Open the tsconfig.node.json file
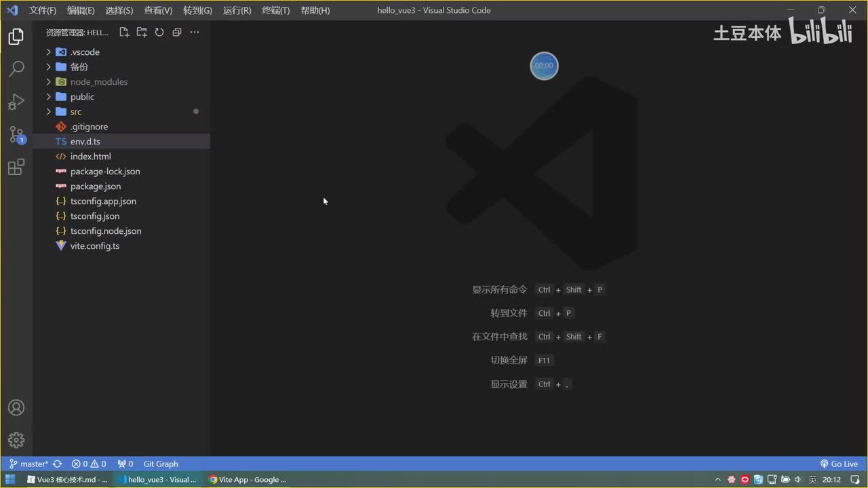 121,231
